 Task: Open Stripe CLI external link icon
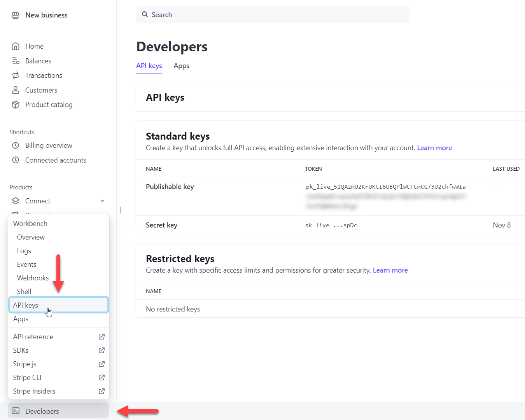click(101, 378)
